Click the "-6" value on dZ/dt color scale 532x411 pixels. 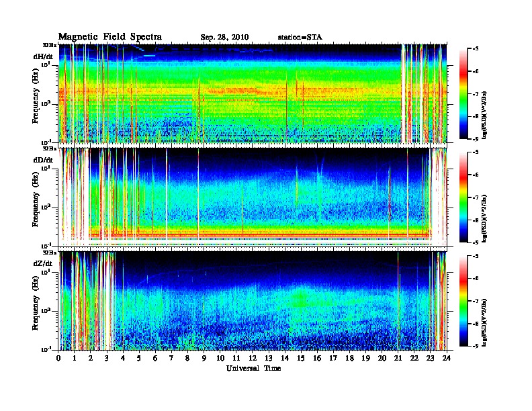(x=476, y=278)
